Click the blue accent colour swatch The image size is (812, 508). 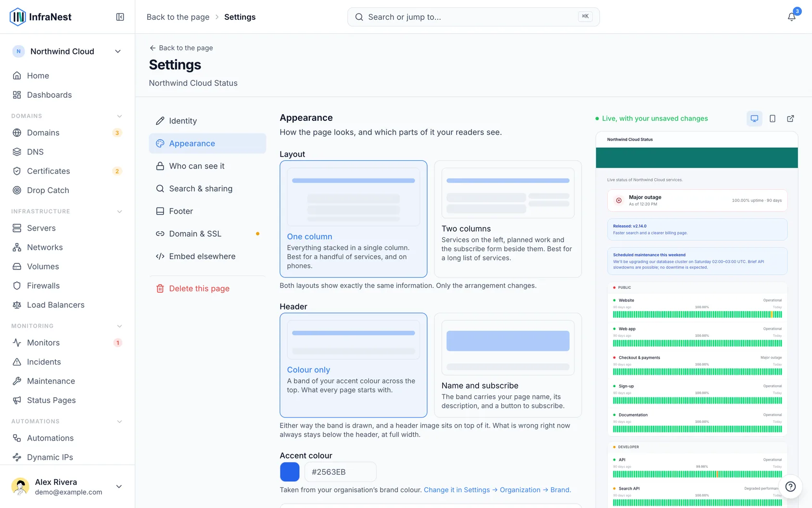pyautogui.click(x=290, y=472)
